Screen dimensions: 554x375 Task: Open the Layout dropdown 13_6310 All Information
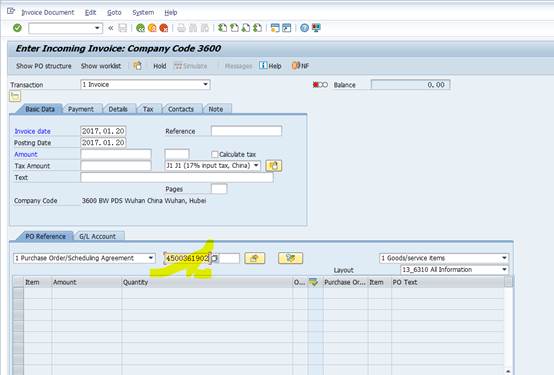[455, 270]
